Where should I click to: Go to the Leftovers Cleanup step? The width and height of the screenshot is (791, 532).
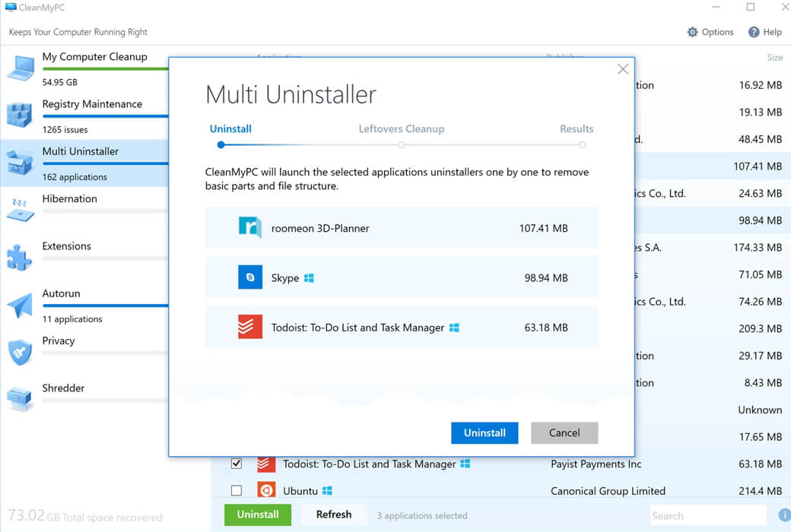402,128
